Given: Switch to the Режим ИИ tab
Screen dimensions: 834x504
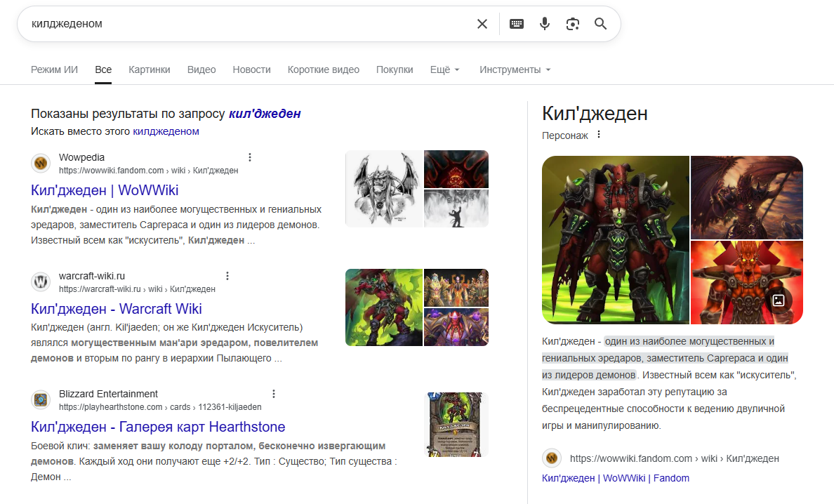Looking at the screenshot, I should point(54,69).
